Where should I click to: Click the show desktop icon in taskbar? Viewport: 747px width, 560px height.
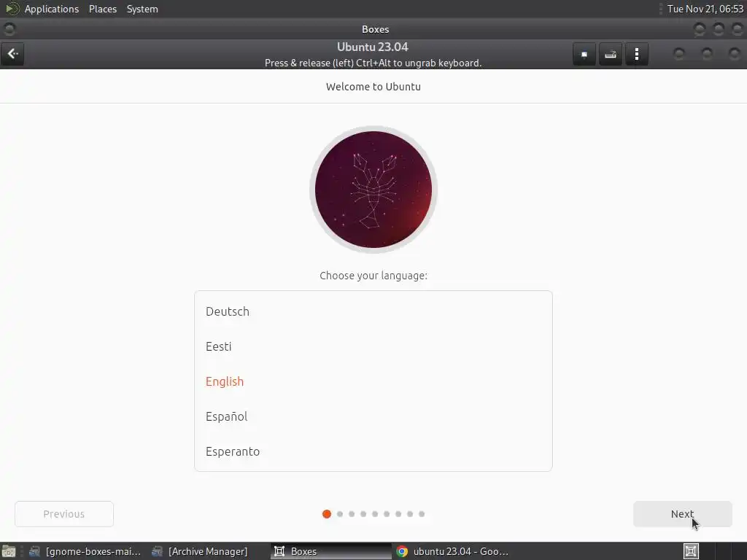tap(9, 551)
